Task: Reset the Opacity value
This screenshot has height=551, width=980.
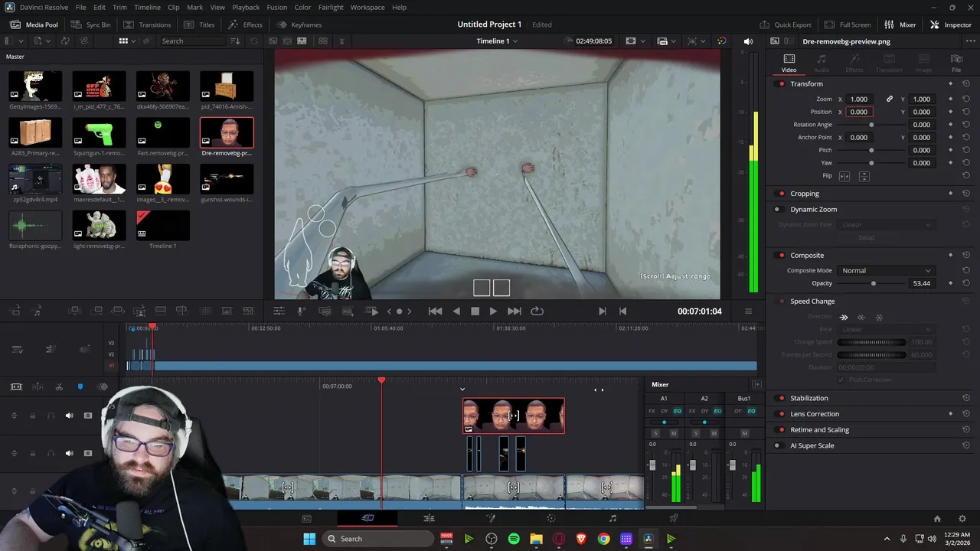Action: tap(966, 283)
